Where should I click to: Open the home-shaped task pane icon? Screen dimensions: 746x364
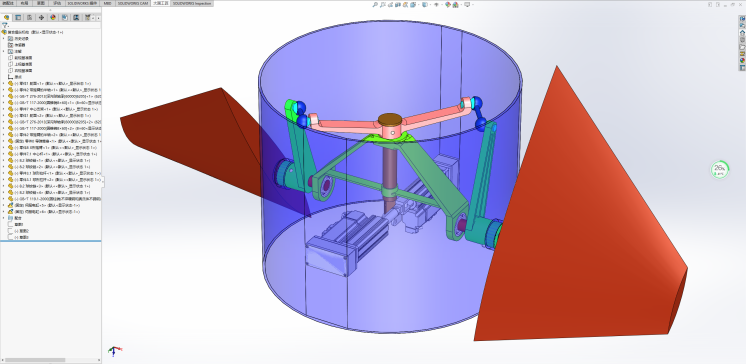click(x=742, y=32)
